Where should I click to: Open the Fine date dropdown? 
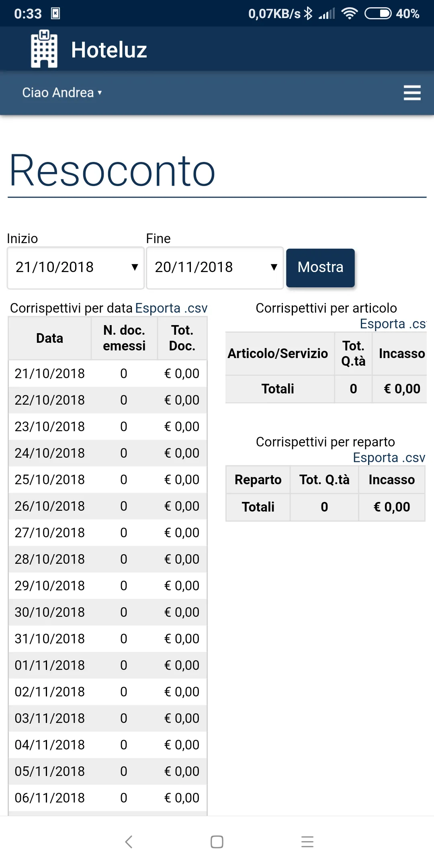(x=215, y=268)
